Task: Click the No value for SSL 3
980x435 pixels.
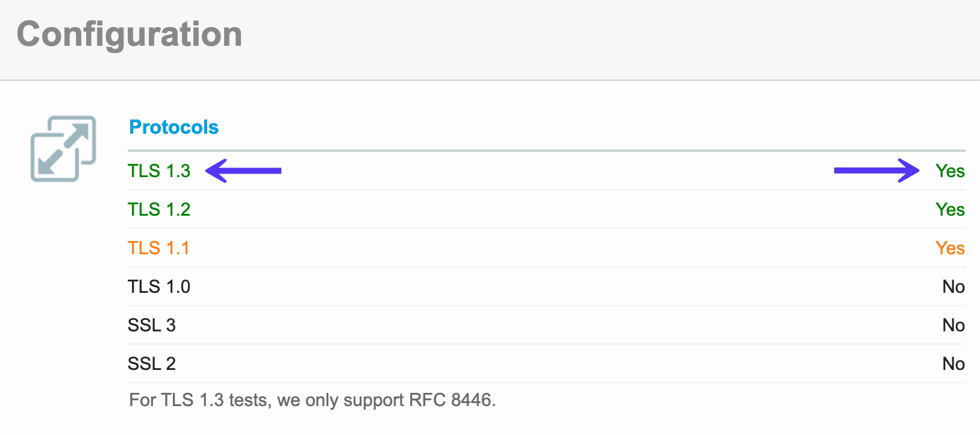Action: pyautogui.click(x=953, y=325)
